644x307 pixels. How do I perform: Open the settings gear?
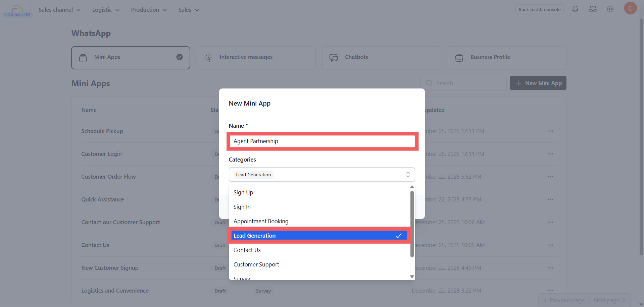tap(610, 9)
